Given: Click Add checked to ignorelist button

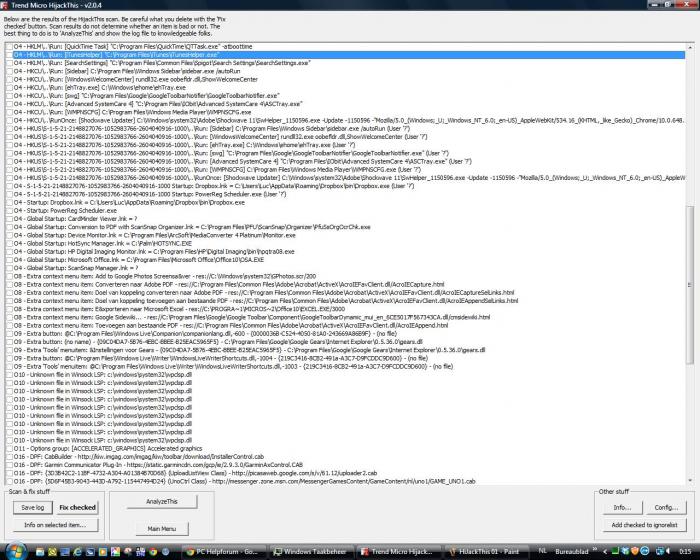Looking at the screenshot, I should (x=644, y=525).
